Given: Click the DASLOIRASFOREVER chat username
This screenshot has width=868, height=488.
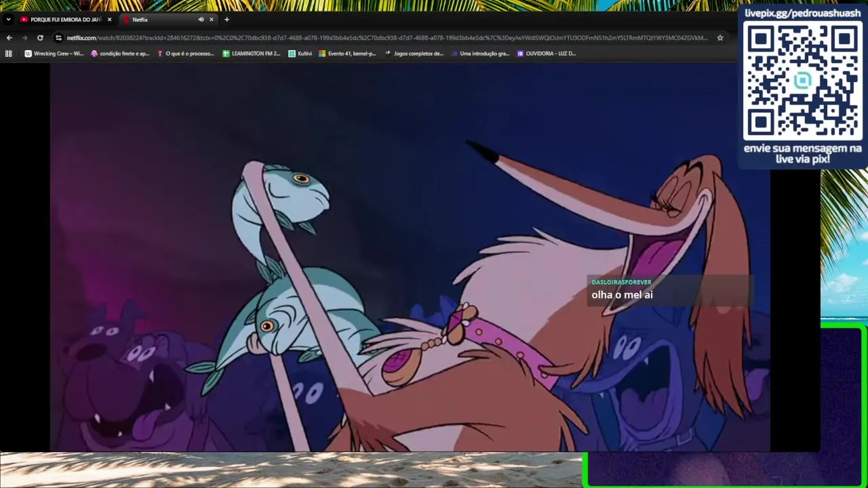Looking at the screenshot, I should pos(621,282).
